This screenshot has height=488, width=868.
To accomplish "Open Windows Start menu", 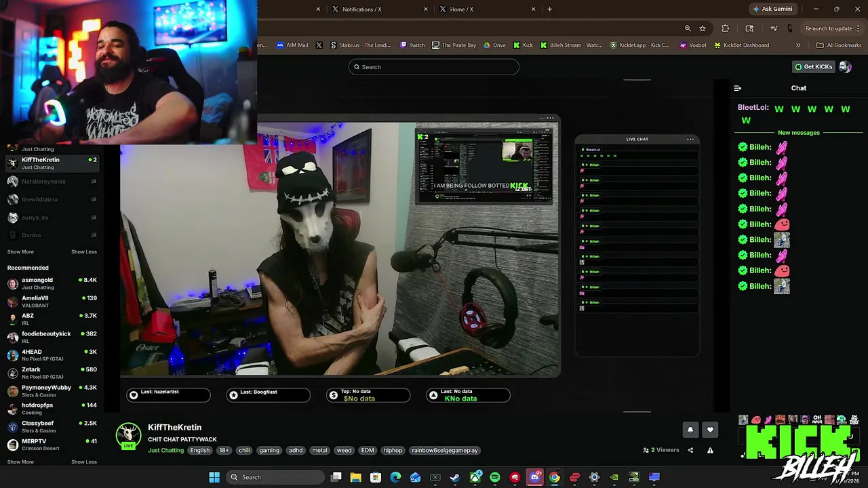I will point(214,477).
